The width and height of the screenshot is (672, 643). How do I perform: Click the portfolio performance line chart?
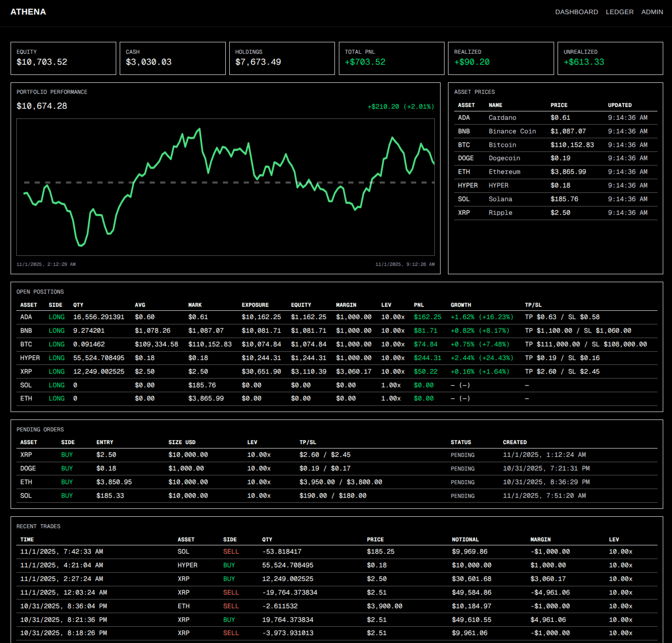(225, 187)
